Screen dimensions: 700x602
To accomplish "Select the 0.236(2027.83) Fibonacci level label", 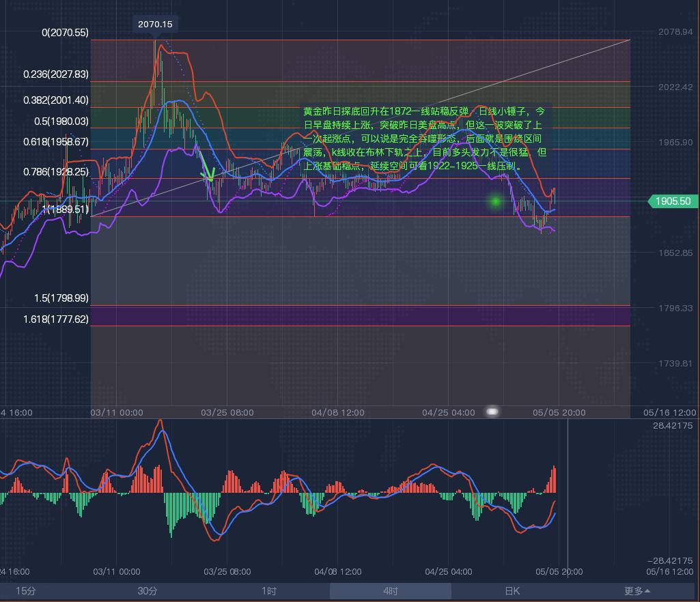I will [x=55, y=74].
